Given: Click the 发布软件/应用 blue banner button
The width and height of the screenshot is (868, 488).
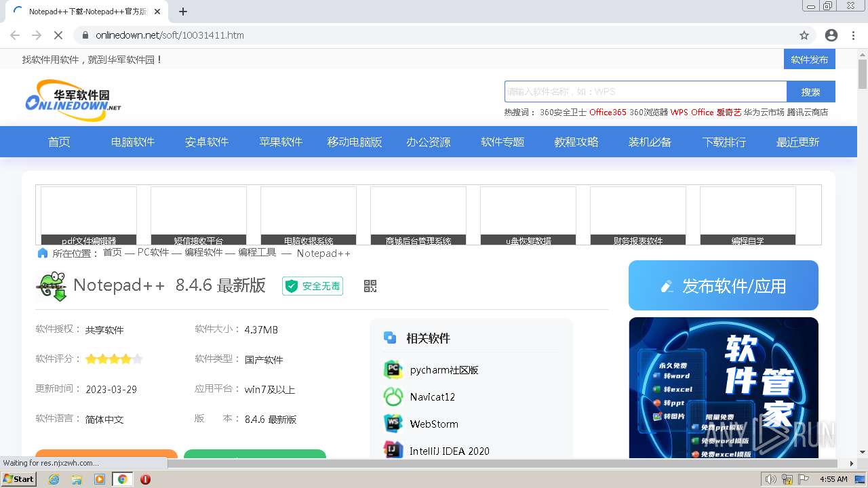Looking at the screenshot, I should point(724,285).
